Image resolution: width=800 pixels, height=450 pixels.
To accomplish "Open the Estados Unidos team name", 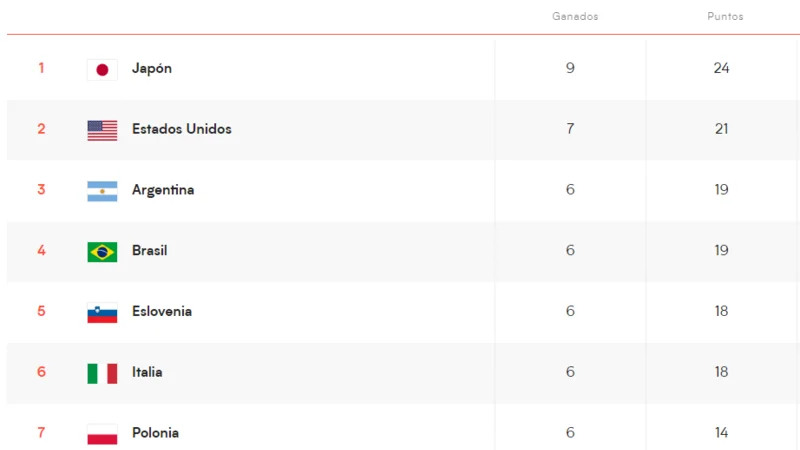I will click(x=182, y=129).
